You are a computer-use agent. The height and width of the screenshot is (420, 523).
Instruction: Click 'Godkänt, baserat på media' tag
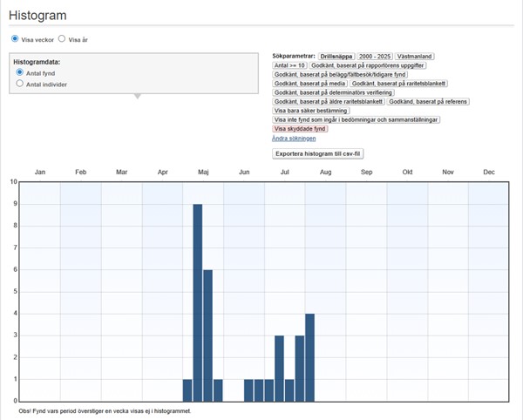pos(309,84)
